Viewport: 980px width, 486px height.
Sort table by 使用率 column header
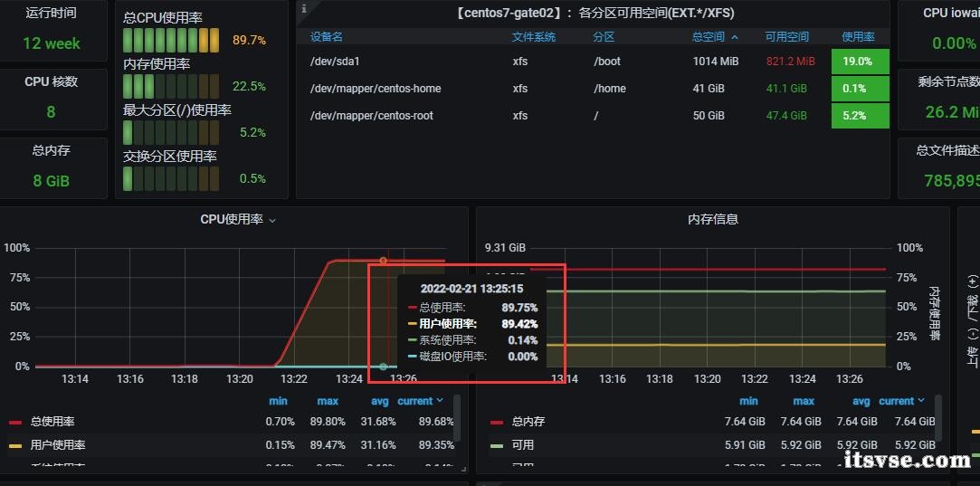(x=858, y=37)
